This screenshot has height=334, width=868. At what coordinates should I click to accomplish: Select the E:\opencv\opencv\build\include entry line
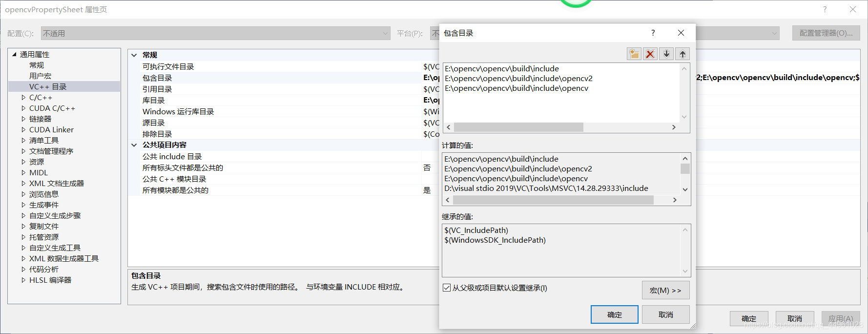(502, 69)
